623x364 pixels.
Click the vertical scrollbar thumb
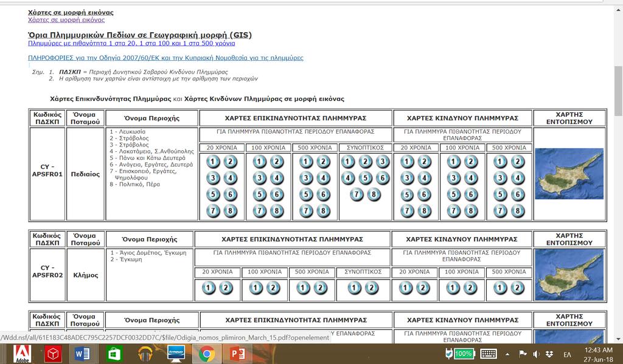coord(618,90)
